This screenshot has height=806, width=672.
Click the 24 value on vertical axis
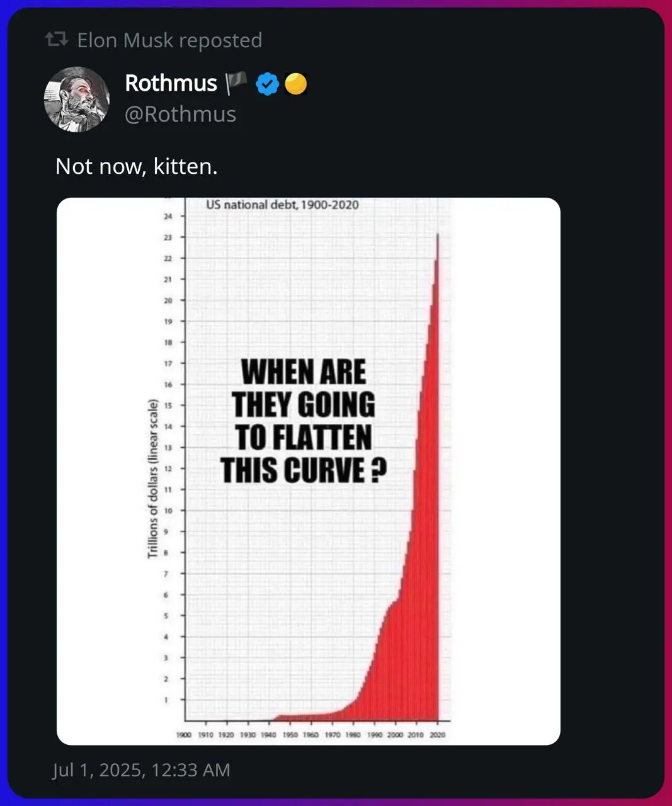(168, 217)
